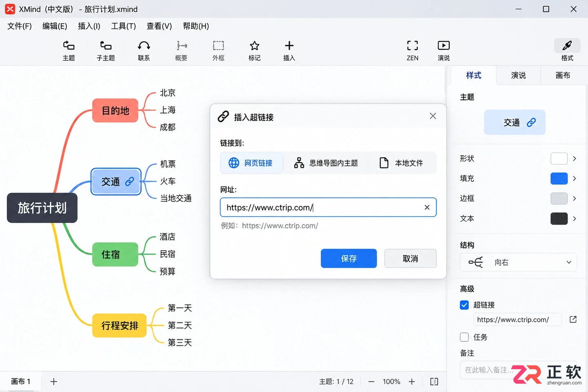The width and height of the screenshot is (588, 392).
Task: Click the 保存 button
Action: (x=349, y=258)
